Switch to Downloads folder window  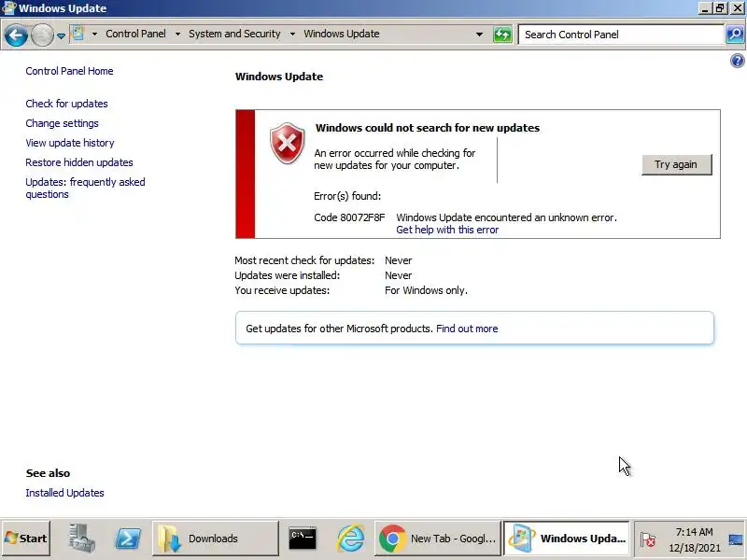click(x=216, y=539)
